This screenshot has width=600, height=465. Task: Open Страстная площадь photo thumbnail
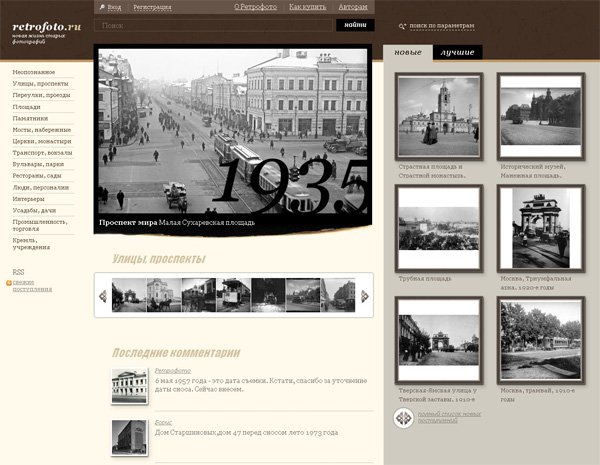click(439, 116)
